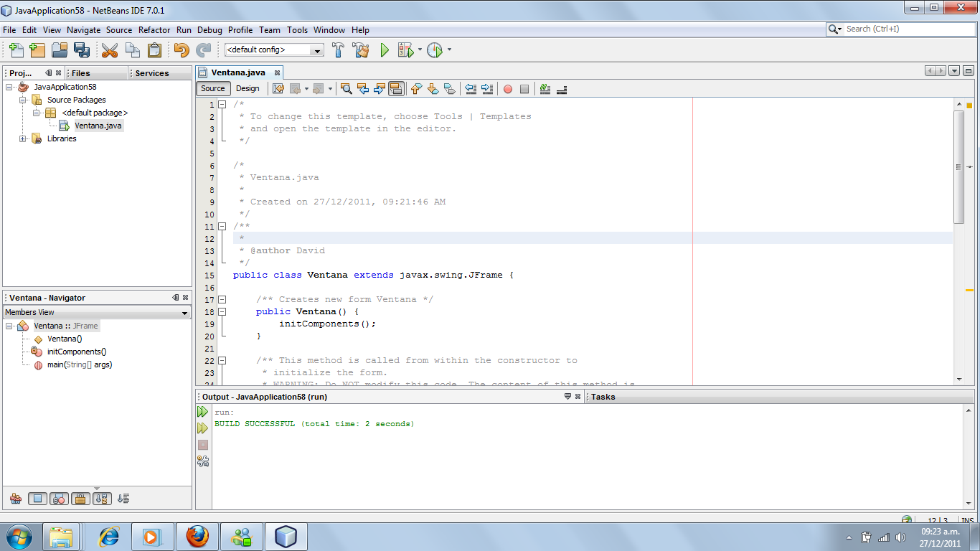Collapse the JavaApplication58 project node
This screenshot has height=551, width=980.
[10, 87]
